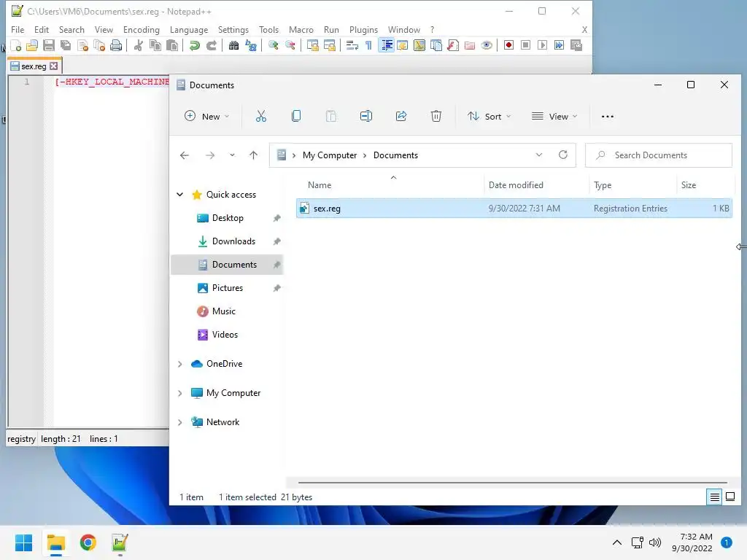Expand the address bar history dropdown
Screen dimensions: 747x560
tap(539, 155)
